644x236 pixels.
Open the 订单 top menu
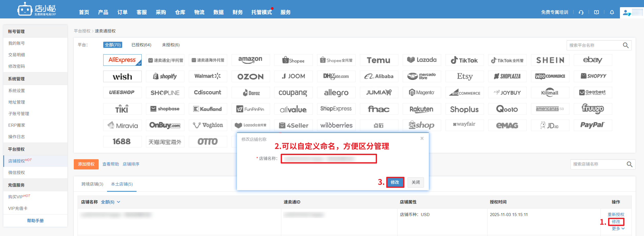coord(122,12)
